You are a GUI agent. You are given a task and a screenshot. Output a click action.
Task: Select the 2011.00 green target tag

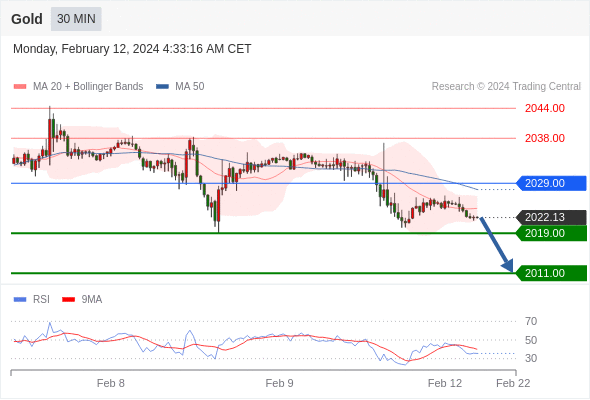[551, 273]
